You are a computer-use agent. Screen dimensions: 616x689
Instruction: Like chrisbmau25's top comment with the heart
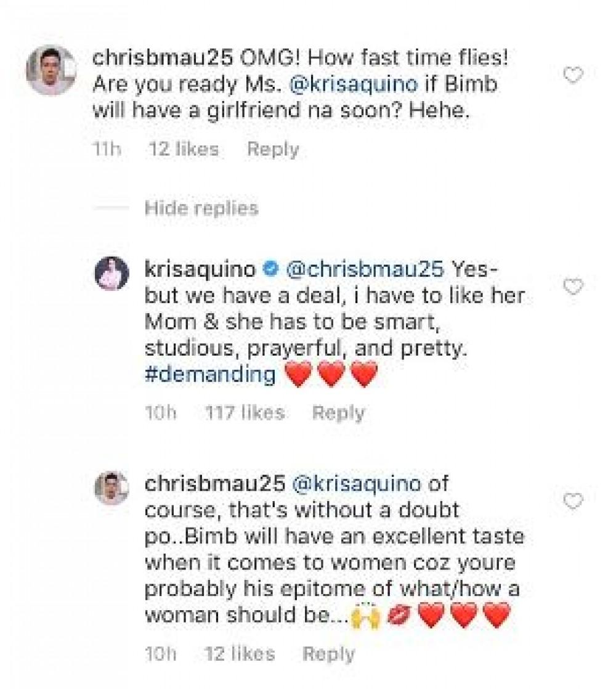[x=573, y=76]
